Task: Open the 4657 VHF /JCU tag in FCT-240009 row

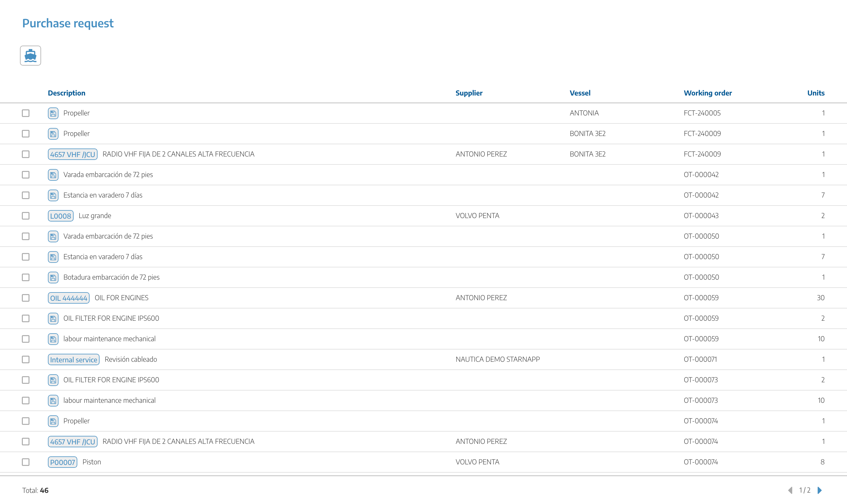Action: pyautogui.click(x=73, y=154)
